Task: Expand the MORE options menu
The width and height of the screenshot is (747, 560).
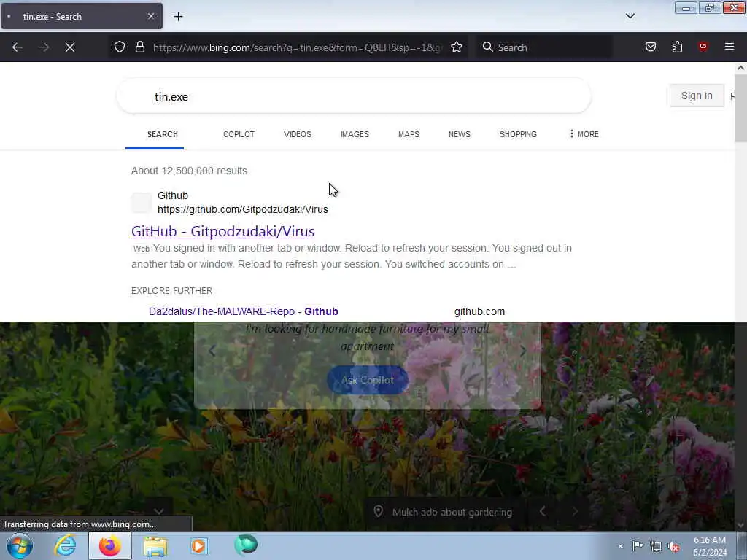Action: coord(584,134)
